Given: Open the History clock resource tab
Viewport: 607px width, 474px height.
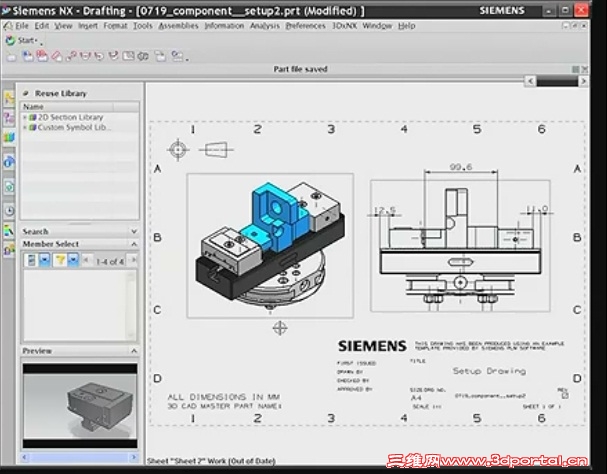Looking at the screenshot, I should click(9, 211).
